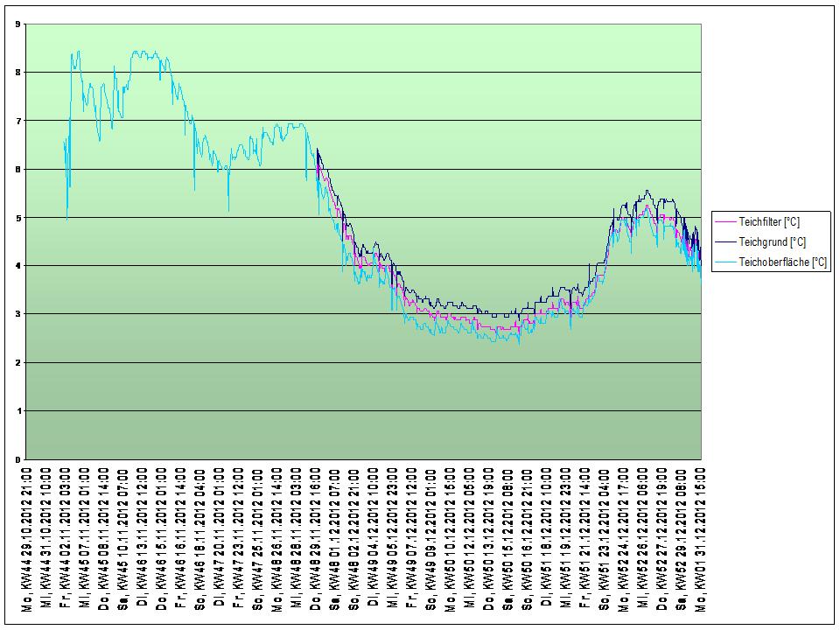This screenshot has height=630, width=840.
Task: Click x-axis label Mi, KW45 07.11.2012 01:00
Action: pyautogui.click(x=87, y=537)
